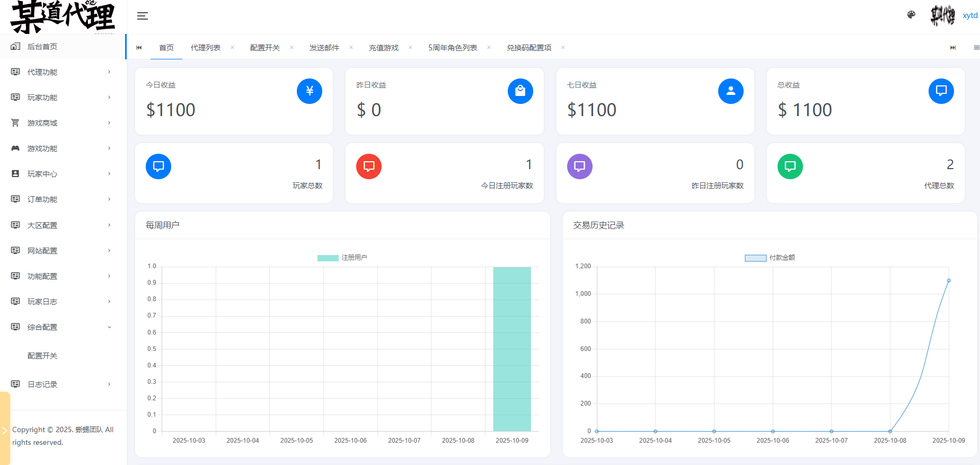Open the theme palette icon
Screen dimensions: 980x465
(x=911, y=15)
